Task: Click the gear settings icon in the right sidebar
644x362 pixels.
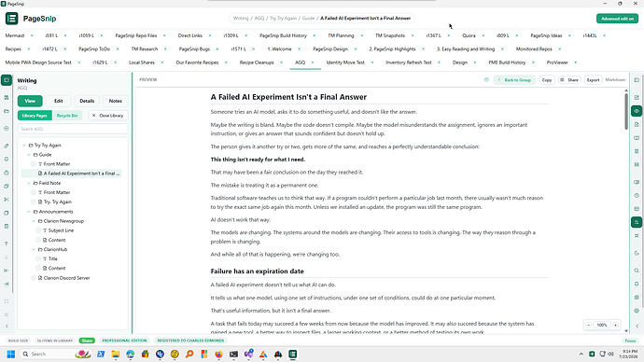Action: click(637, 311)
